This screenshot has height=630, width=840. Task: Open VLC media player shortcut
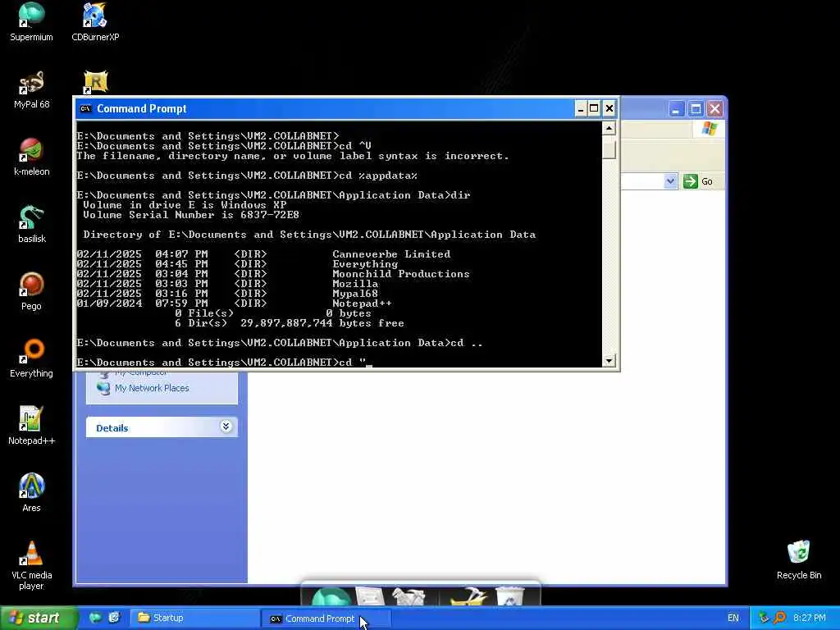point(31,566)
